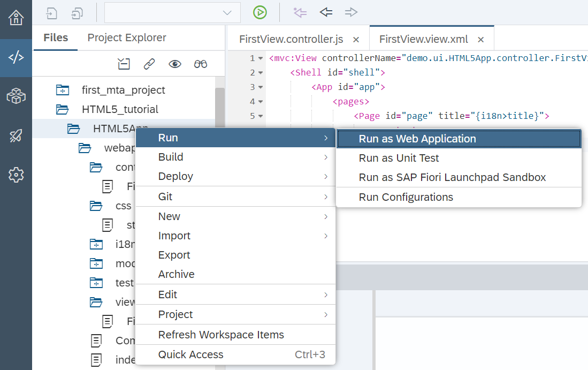Screen dimensions: 588x370
Task: Open workspace settings via the gear icon
Action: pos(16,175)
